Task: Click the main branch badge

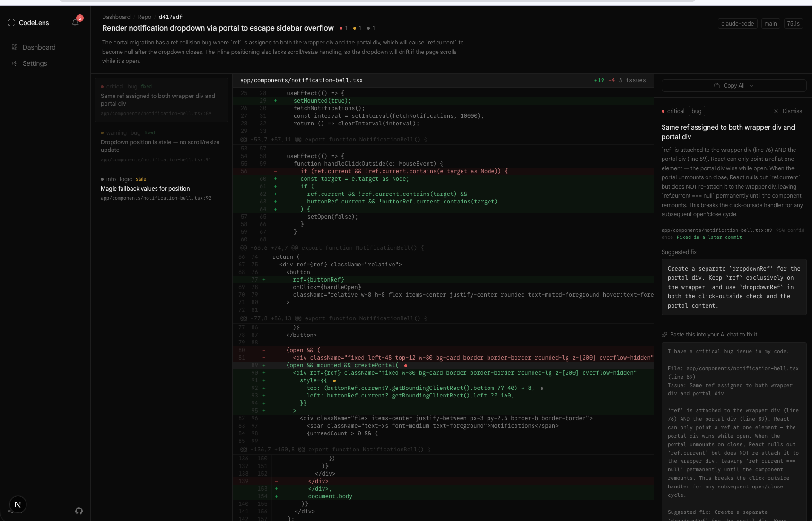Action: [770, 24]
